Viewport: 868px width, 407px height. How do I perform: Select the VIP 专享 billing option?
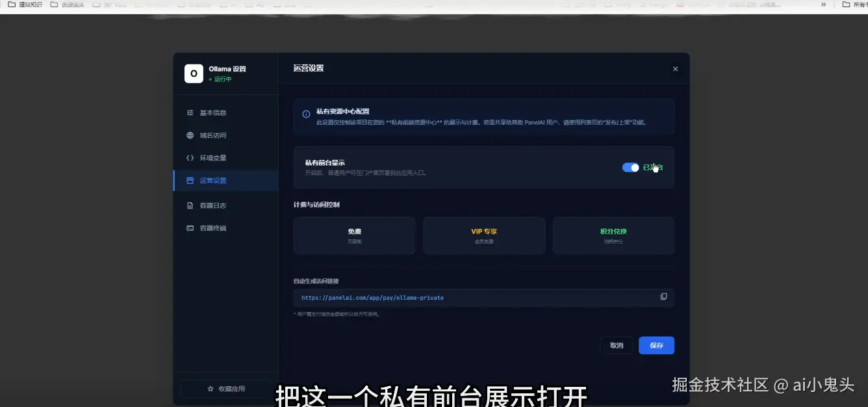(484, 235)
